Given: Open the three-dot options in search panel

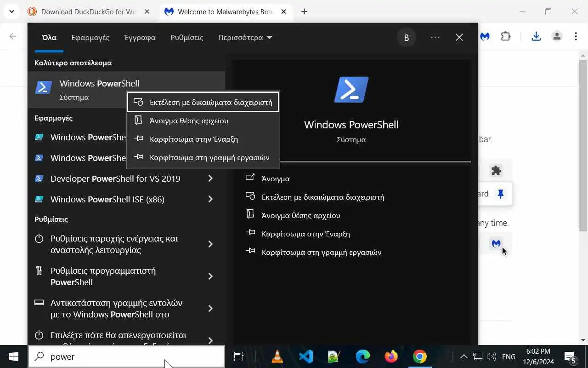Looking at the screenshot, I should (435, 38).
